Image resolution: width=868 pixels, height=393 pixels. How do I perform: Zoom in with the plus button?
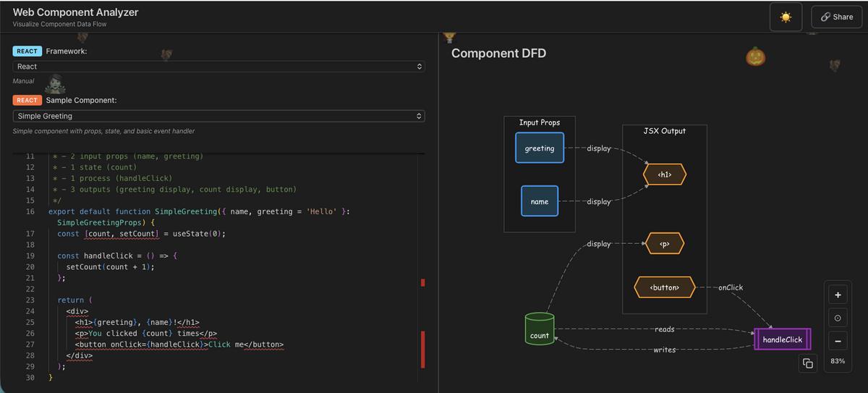[838, 295]
